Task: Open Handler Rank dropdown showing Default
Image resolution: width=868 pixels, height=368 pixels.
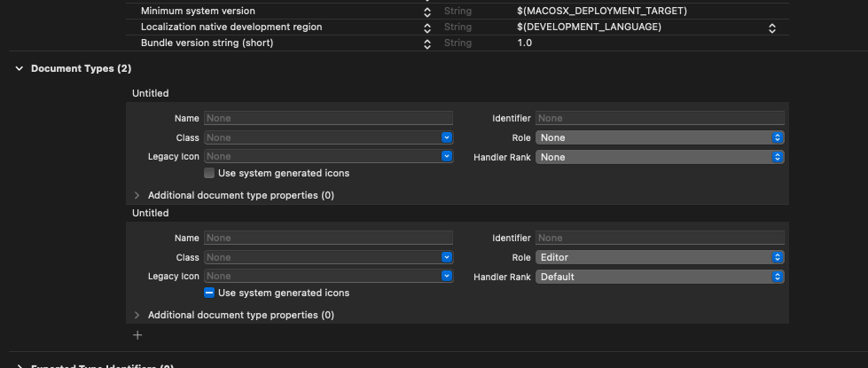Action: [660, 277]
